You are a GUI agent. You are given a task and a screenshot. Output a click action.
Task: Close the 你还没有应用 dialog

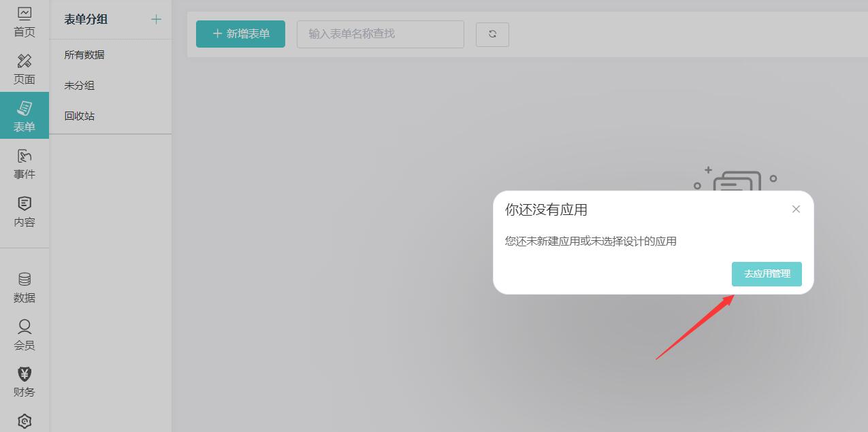point(796,209)
